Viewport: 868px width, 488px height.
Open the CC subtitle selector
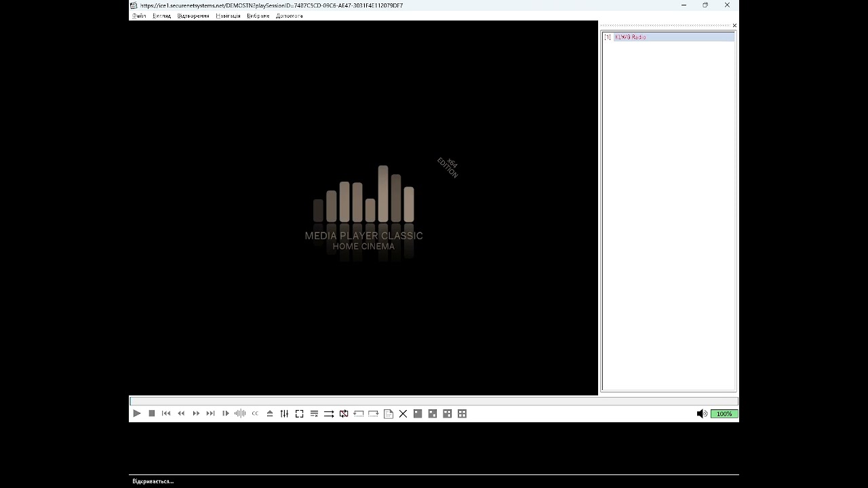point(255,413)
